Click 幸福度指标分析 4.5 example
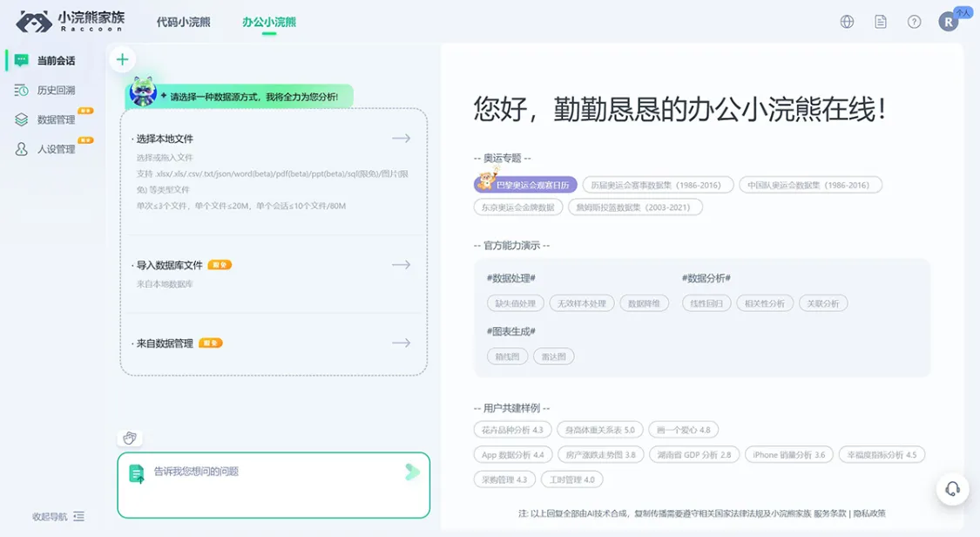Viewport: 980px width, 537px height. (882, 454)
